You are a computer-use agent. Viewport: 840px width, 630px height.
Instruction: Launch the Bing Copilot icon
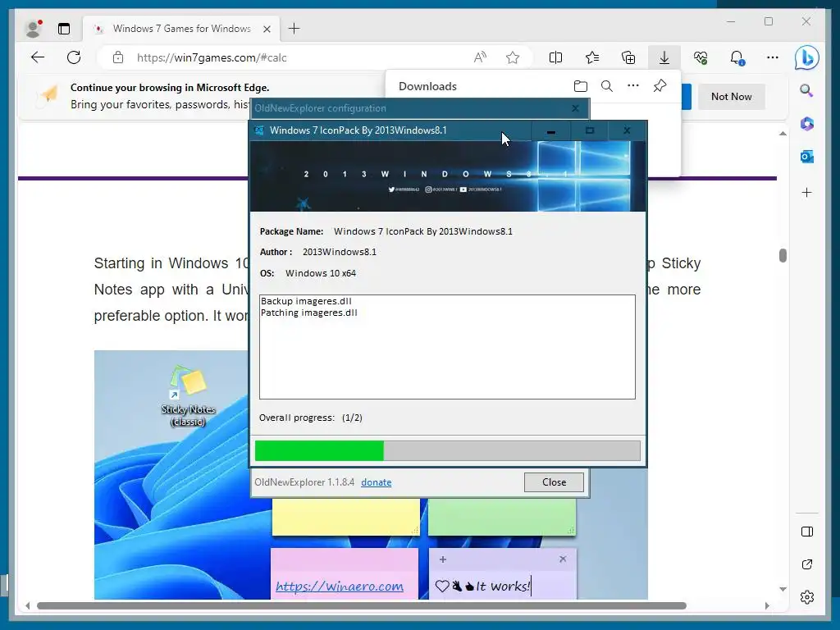[x=807, y=57]
